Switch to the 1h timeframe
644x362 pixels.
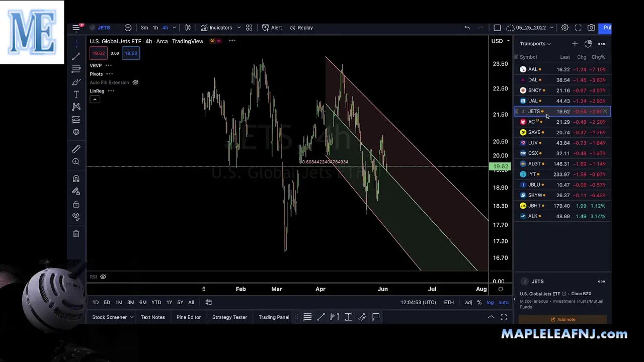155,28
